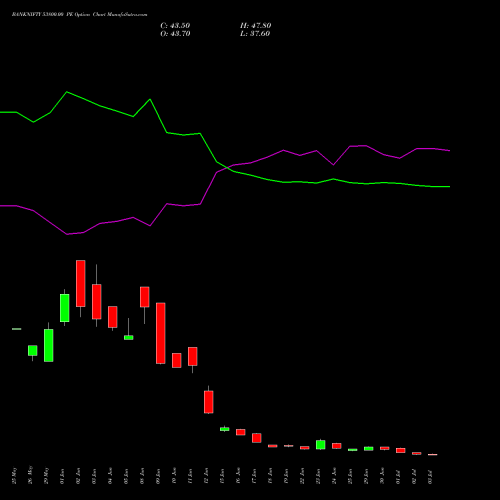Click the 16 Jun date label
This screenshot has height=500, width=500.
(x=238, y=476)
